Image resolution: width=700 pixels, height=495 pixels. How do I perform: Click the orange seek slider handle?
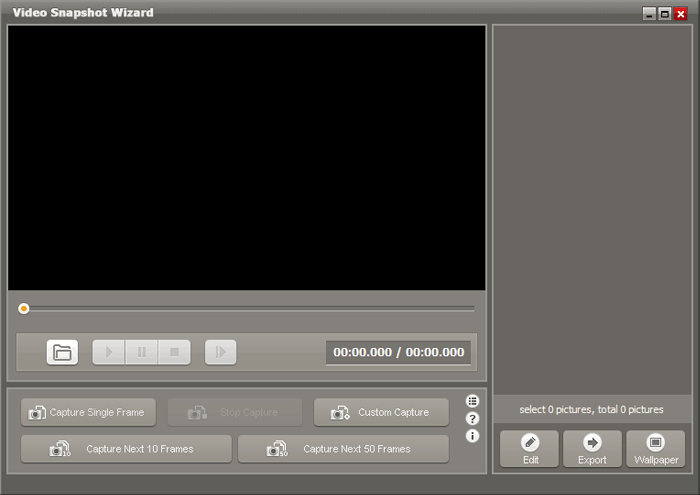pos(24,309)
